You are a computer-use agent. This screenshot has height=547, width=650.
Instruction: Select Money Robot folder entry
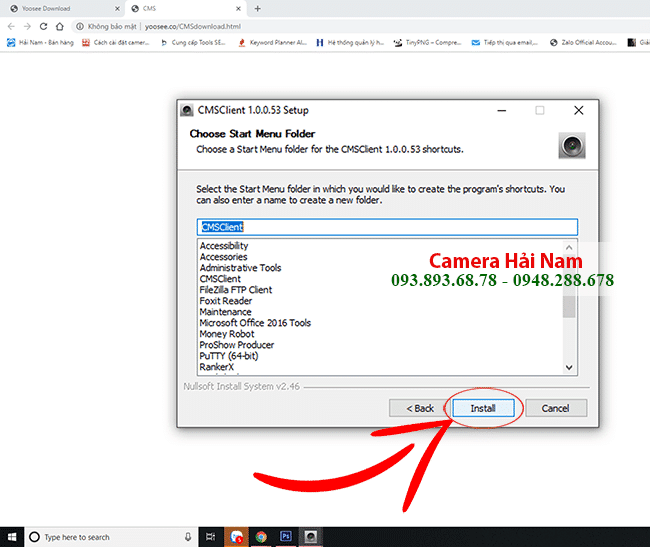(x=227, y=334)
